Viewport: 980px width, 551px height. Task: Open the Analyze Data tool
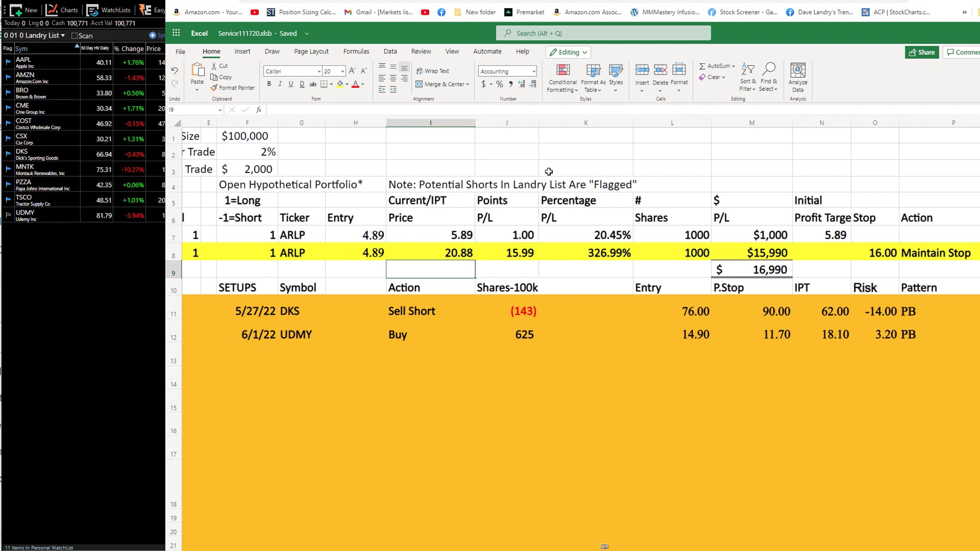tap(798, 78)
